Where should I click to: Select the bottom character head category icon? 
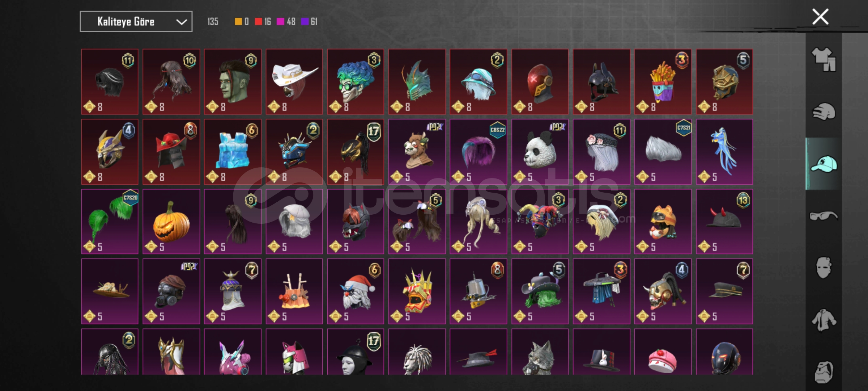[824, 372]
